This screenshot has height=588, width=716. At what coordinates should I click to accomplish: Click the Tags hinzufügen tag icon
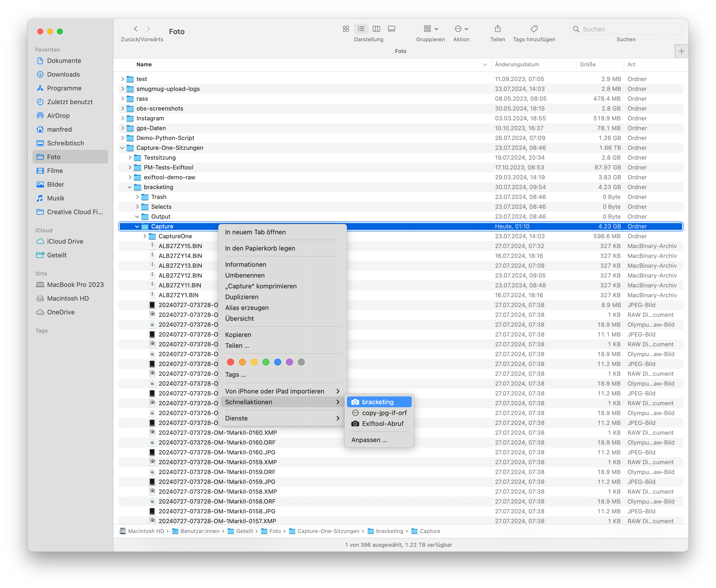click(x=534, y=29)
